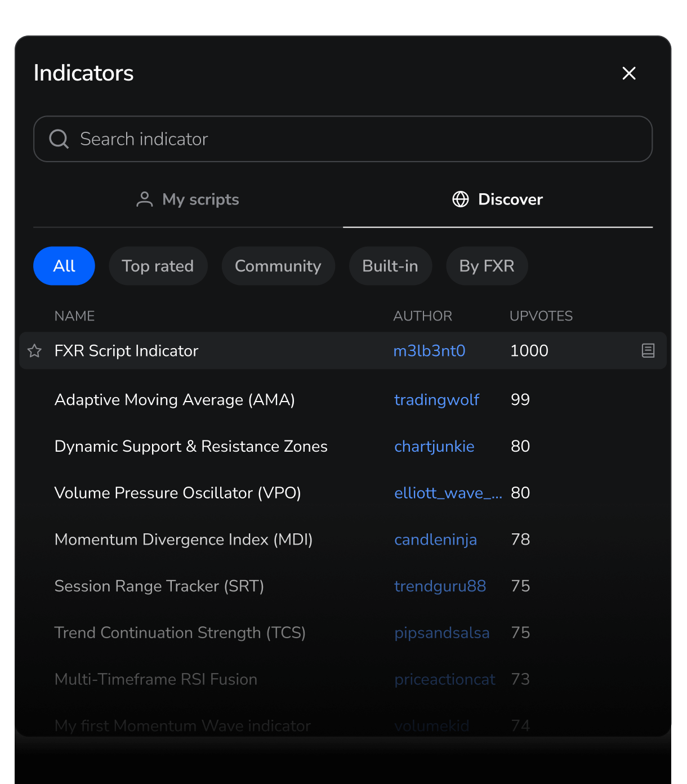This screenshot has height=784, width=687.
Task: Select Momentum Divergence Index (MDI)
Action: click(x=184, y=540)
